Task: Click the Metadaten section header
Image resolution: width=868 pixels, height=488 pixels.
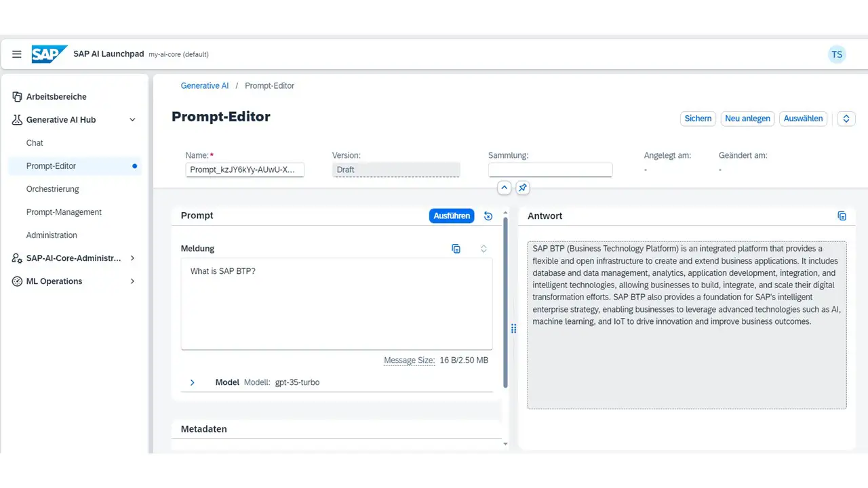Action: pos(204,429)
